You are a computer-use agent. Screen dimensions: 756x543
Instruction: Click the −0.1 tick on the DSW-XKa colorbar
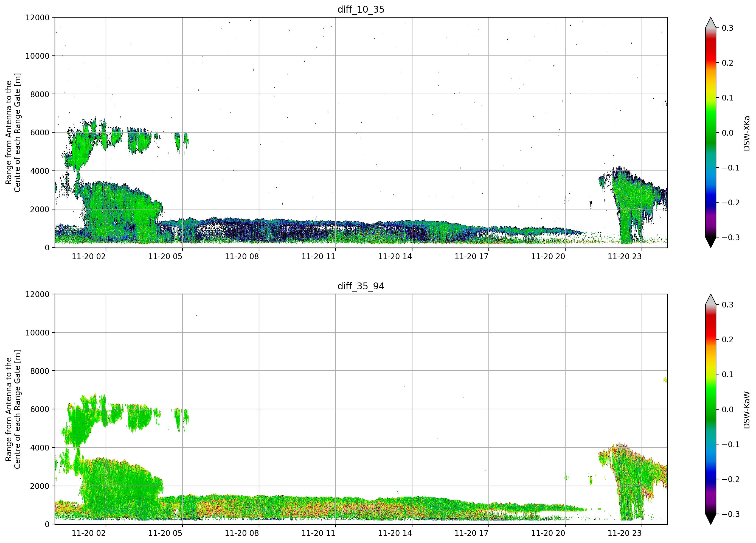coord(731,168)
